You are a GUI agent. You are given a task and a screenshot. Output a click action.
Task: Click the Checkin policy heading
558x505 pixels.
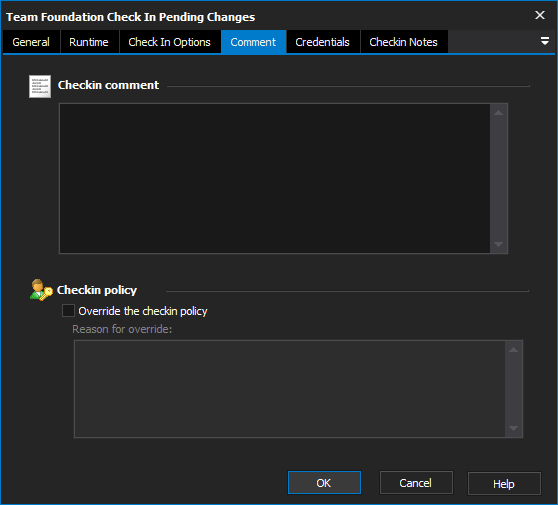pos(97,290)
